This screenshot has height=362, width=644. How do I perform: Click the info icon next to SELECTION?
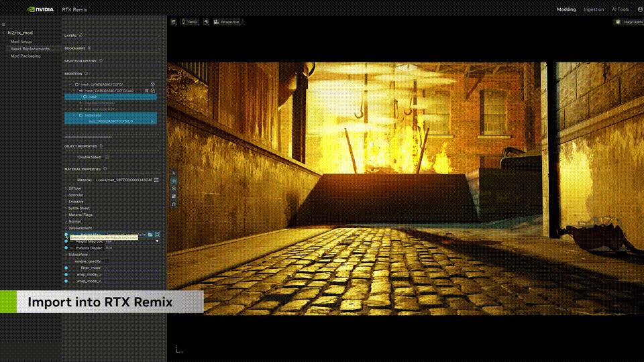87,74
